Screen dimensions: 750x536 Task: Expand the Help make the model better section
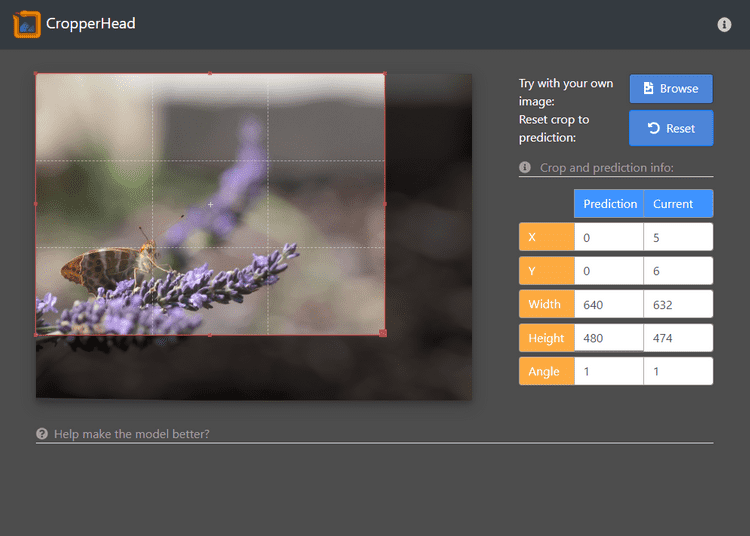[132, 434]
